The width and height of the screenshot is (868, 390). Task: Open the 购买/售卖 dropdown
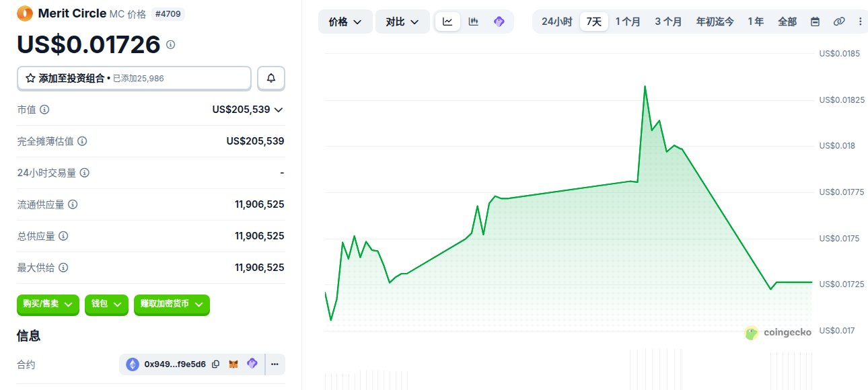[48, 304]
